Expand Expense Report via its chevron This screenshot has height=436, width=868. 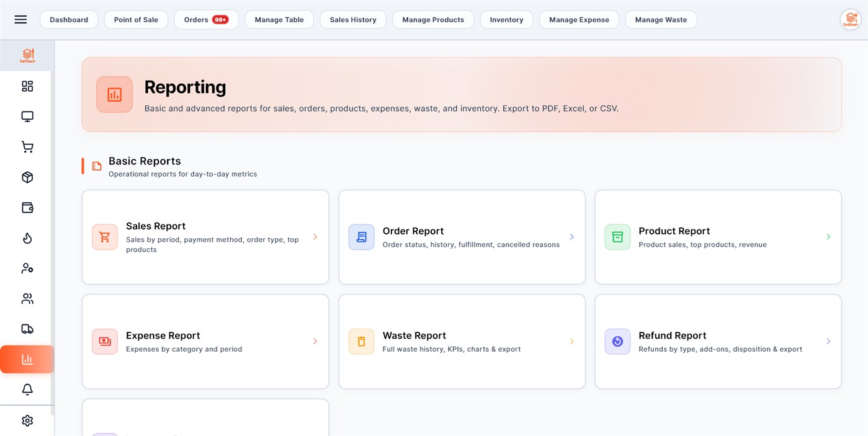coord(315,341)
